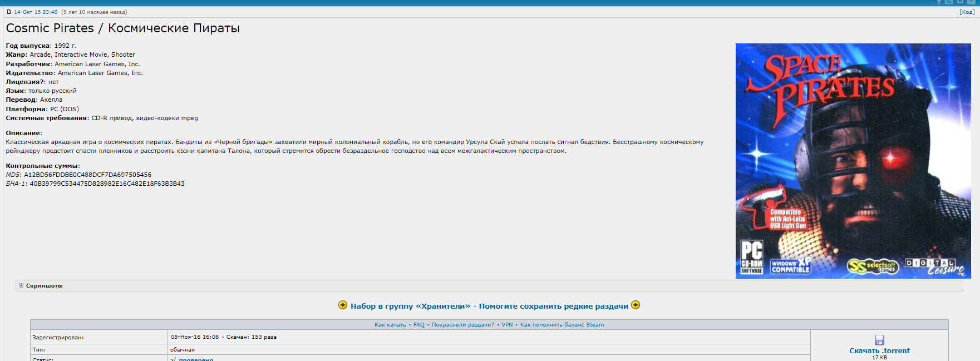980x361 pixels.
Task: Click the language value только русский
Action: (53, 91)
